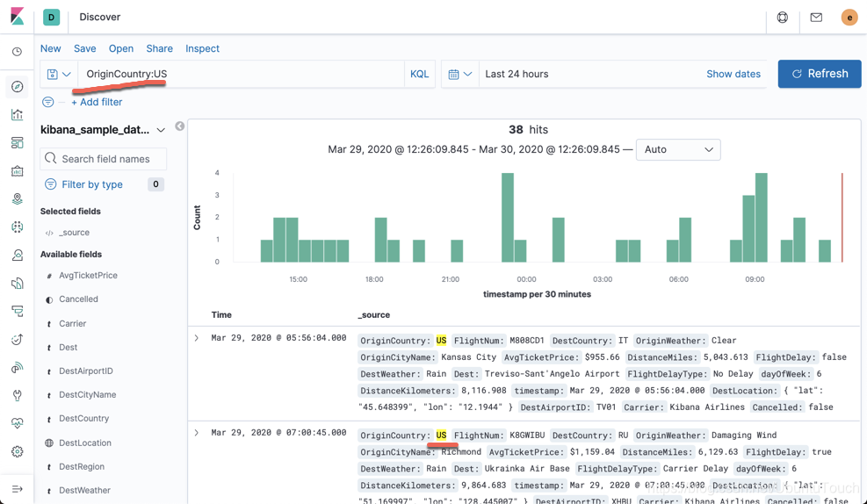The height and width of the screenshot is (504, 867).
Task: Click the Carrier field
Action: 72,323
